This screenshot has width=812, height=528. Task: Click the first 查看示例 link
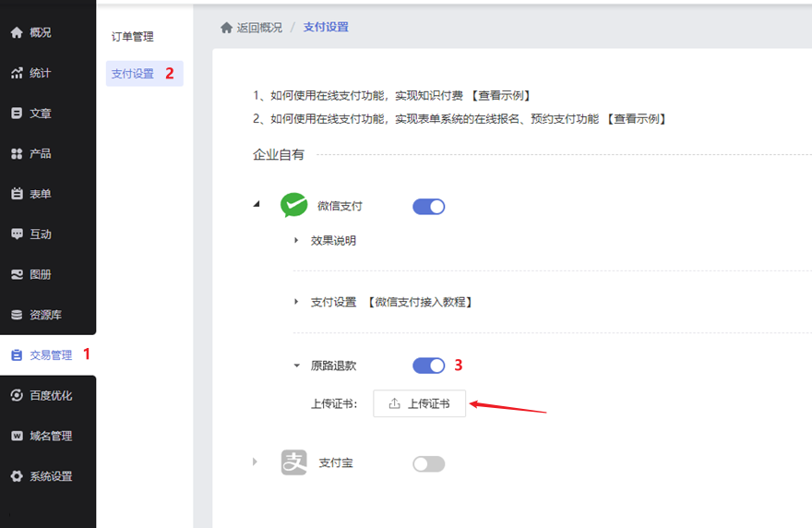[x=501, y=95]
